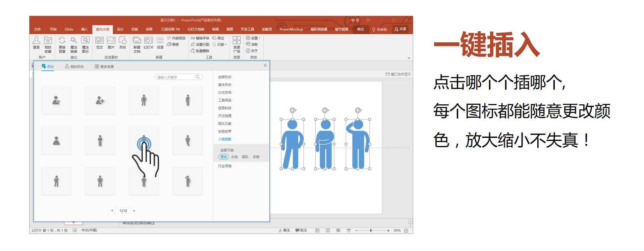This screenshot has width=644, height=251.
Task: Click the 登录 login icon
Action: 36,43
